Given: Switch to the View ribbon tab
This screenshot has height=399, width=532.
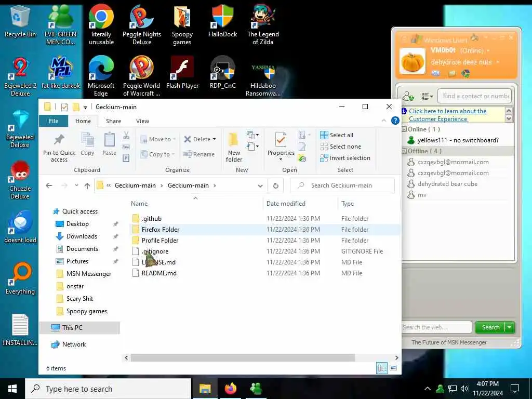Looking at the screenshot, I should click(x=142, y=121).
